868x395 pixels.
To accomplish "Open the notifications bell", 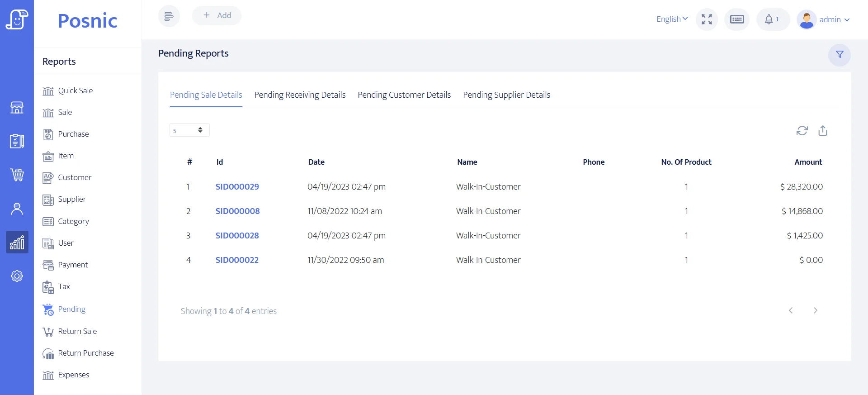I will (x=772, y=19).
